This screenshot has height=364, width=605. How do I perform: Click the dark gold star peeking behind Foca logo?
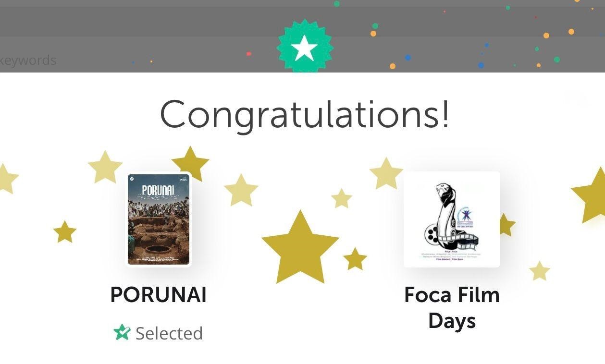coord(506,225)
